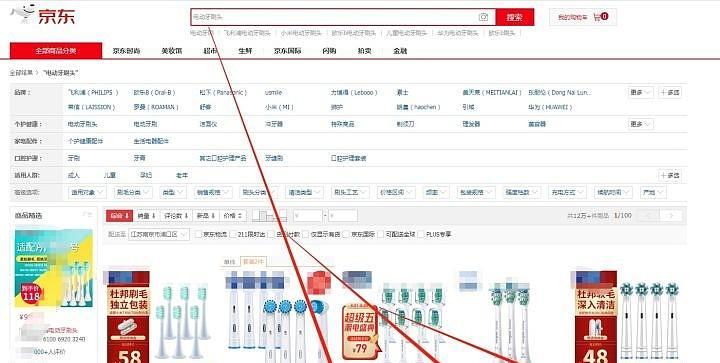This screenshot has width=720, height=363.
Task: Open the 超市 navigation item
Action: [210, 51]
